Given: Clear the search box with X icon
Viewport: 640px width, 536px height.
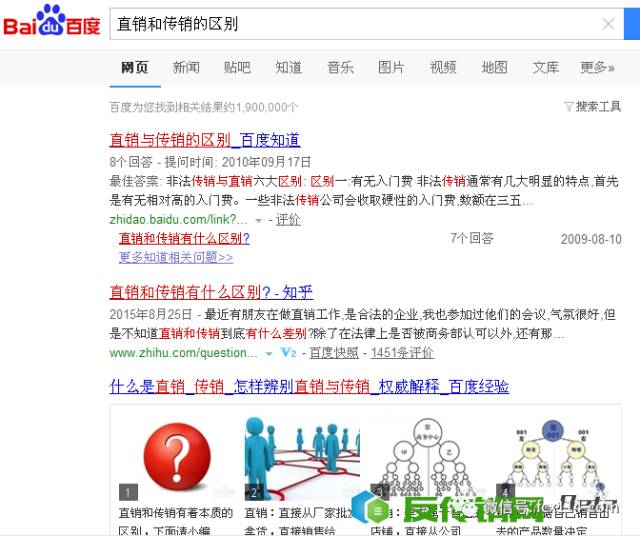Looking at the screenshot, I should click(x=609, y=24).
